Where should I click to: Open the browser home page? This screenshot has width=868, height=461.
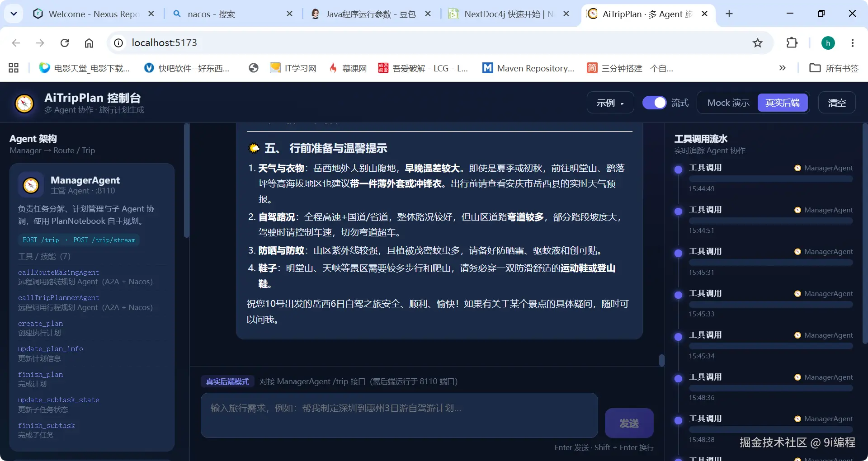tap(89, 43)
